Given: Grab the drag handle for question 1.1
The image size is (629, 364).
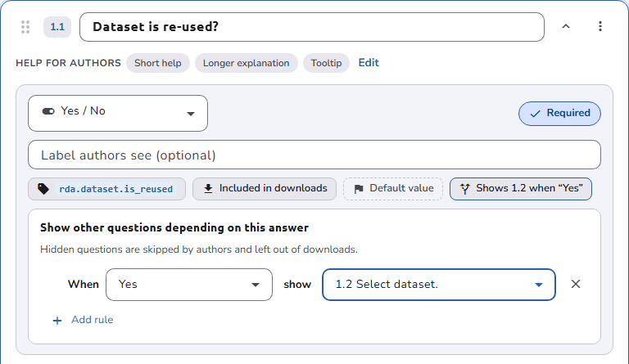Looking at the screenshot, I should 25,27.
